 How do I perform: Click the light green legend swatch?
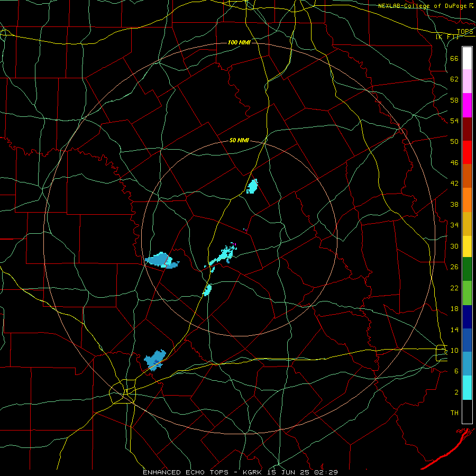pyautogui.click(x=467, y=293)
